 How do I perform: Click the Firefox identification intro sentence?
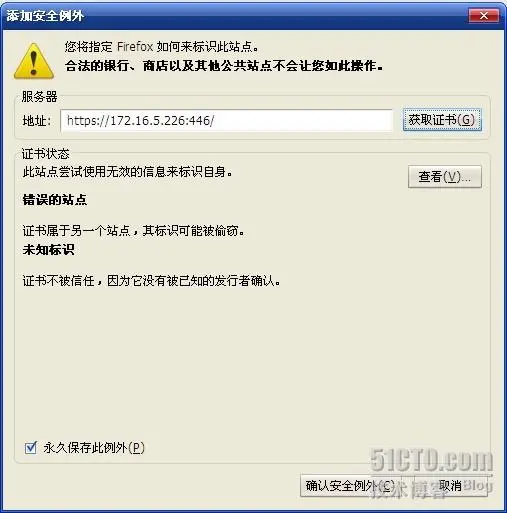pyautogui.click(x=162, y=47)
